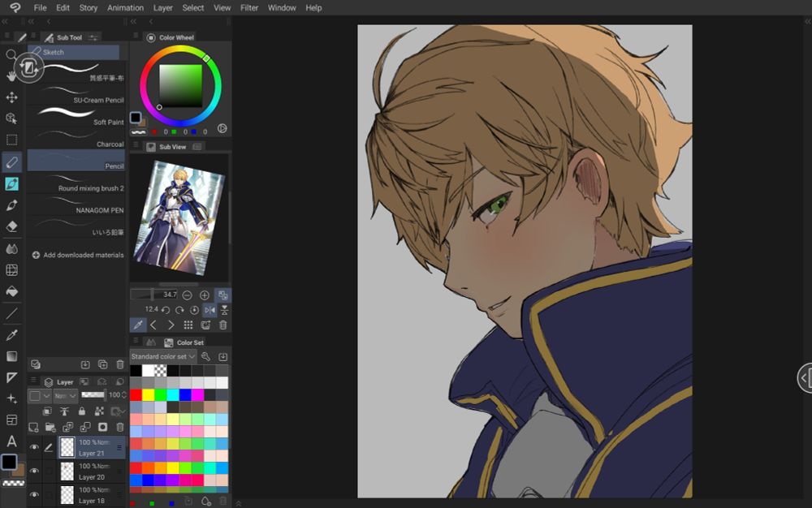Toggle Sub View eyedropper auto-switch
This screenshot has height=508, width=812.
tap(138, 325)
